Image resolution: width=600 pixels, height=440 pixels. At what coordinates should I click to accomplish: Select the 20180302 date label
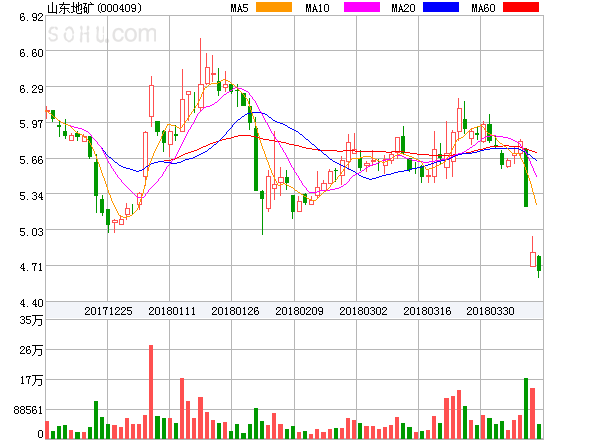tap(363, 311)
